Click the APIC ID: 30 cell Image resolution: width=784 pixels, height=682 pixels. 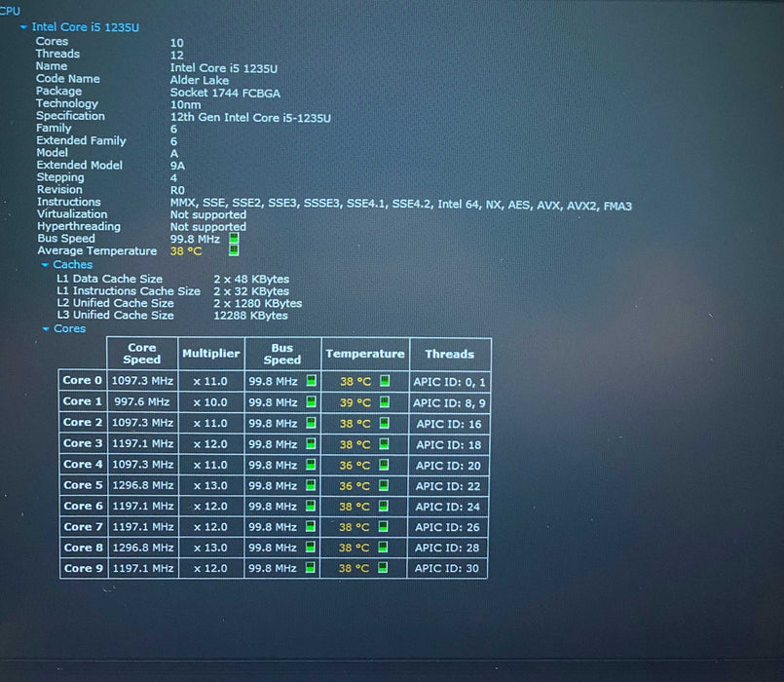coord(447,568)
